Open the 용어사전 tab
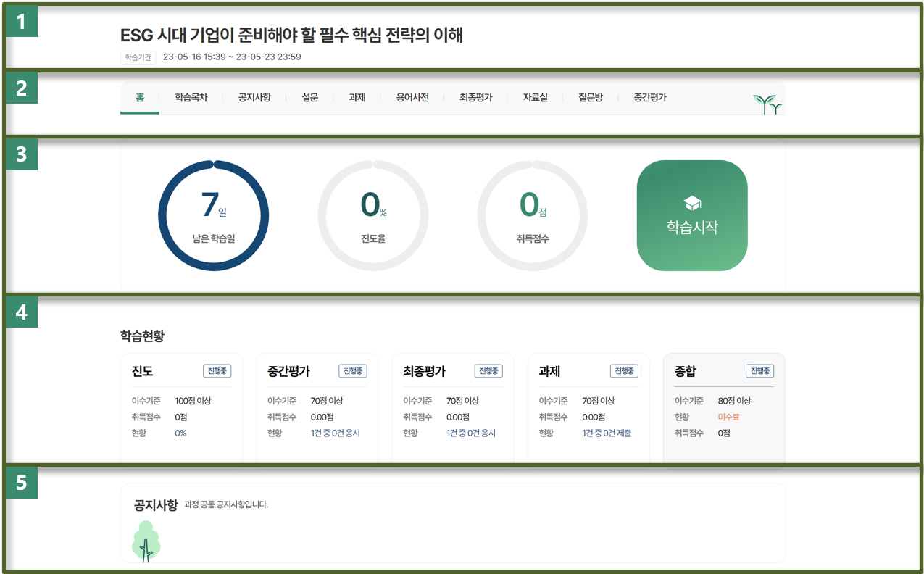924x574 pixels. pos(412,97)
